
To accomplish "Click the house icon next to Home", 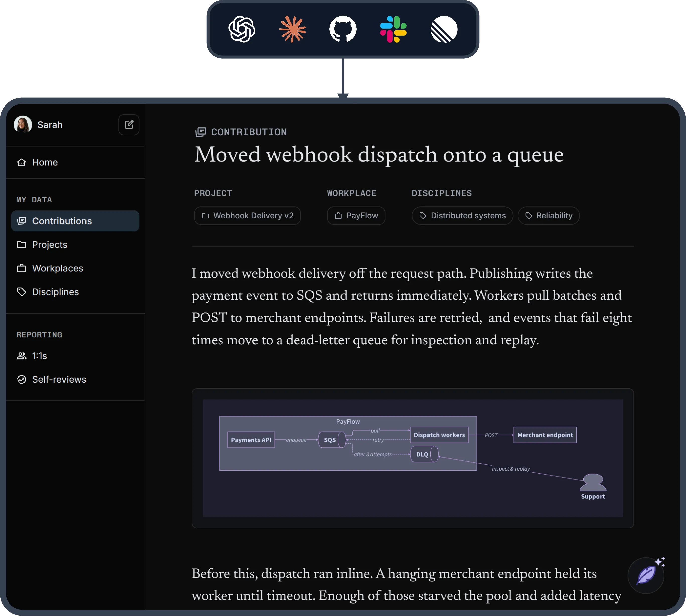I will [22, 162].
